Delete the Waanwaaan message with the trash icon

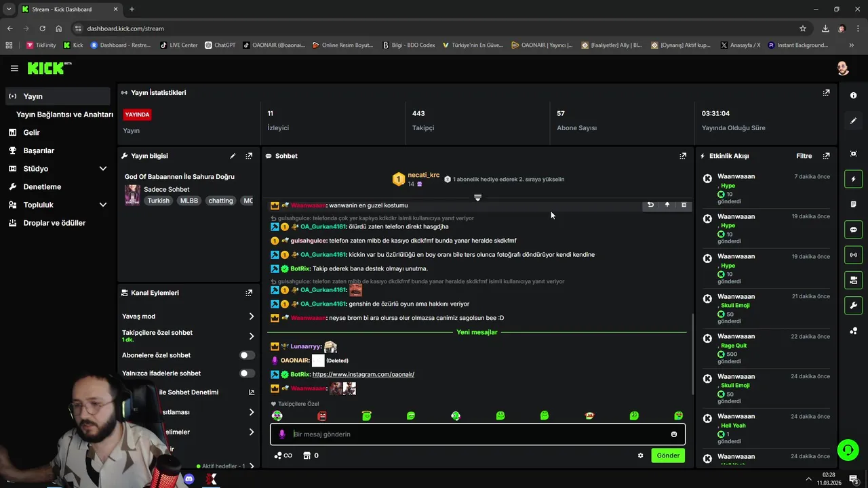(684, 205)
